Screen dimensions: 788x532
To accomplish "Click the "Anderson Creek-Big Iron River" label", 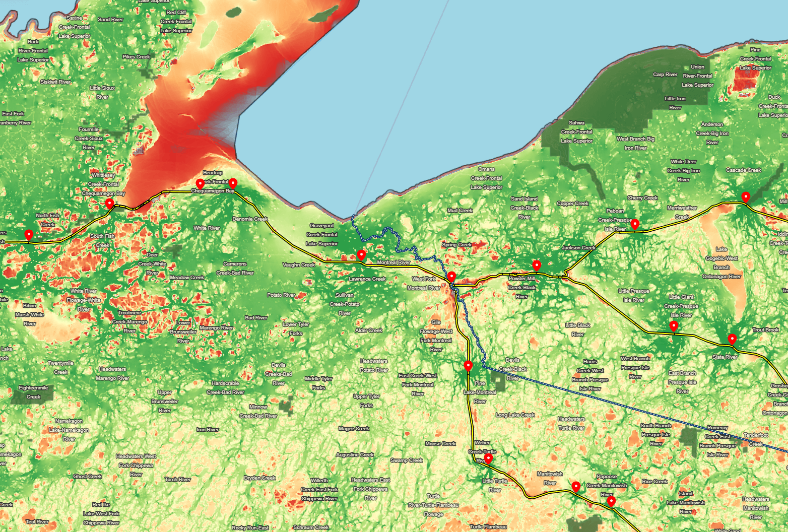I will (x=712, y=134).
